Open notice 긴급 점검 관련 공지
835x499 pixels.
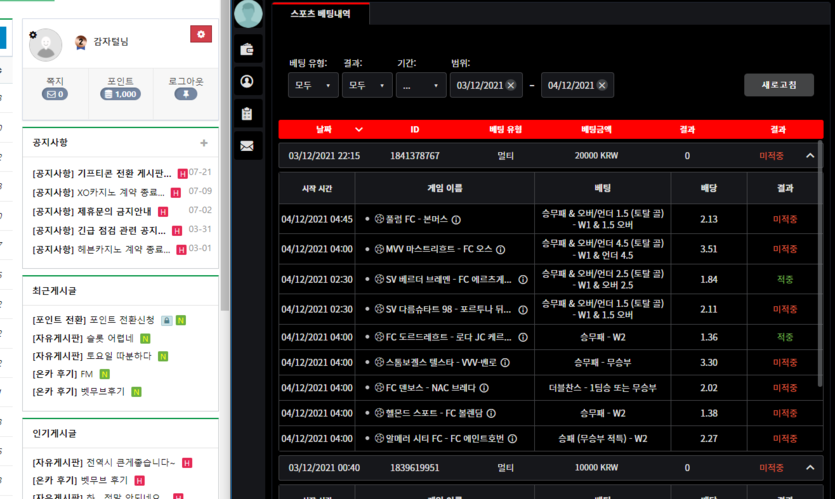(99, 231)
